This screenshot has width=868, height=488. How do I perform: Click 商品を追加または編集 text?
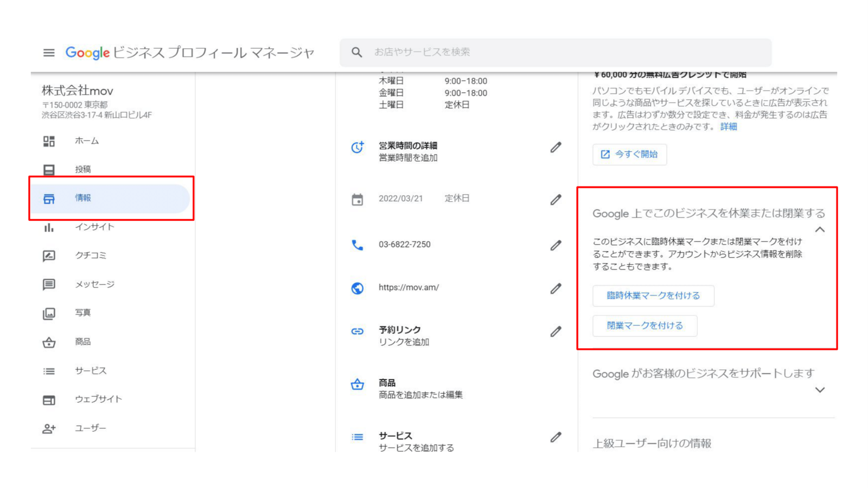pyautogui.click(x=420, y=395)
